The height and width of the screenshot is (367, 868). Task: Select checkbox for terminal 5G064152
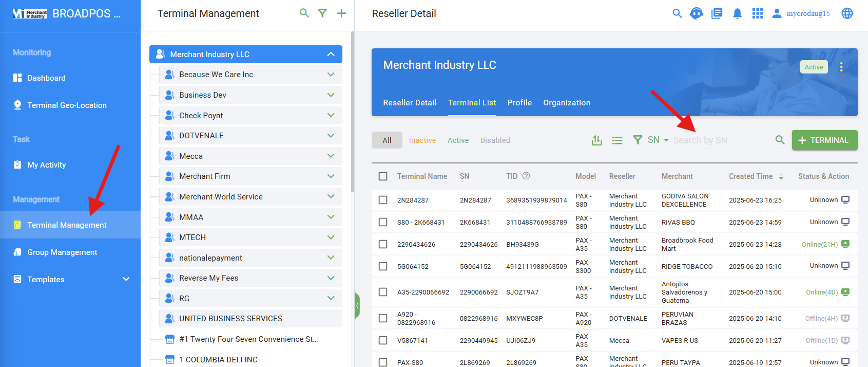coord(383,266)
